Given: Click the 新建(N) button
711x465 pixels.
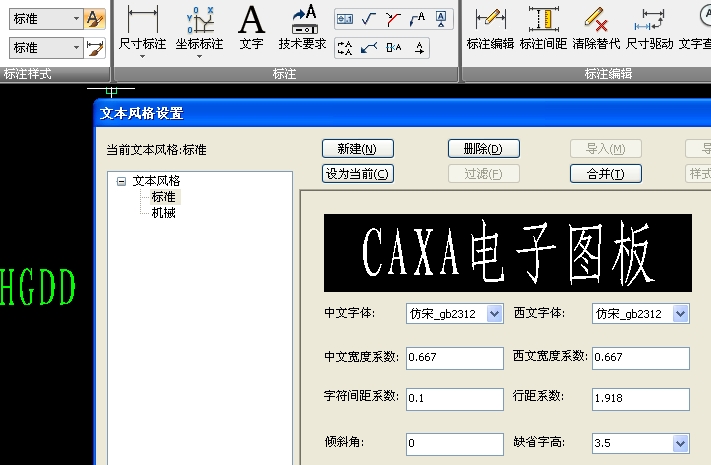Looking at the screenshot, I should 357,149.
